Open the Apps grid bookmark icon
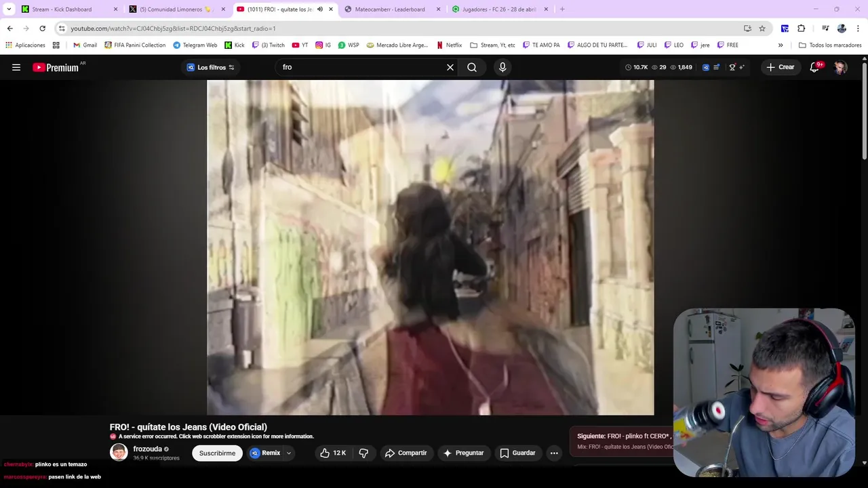 coord(56,45)
